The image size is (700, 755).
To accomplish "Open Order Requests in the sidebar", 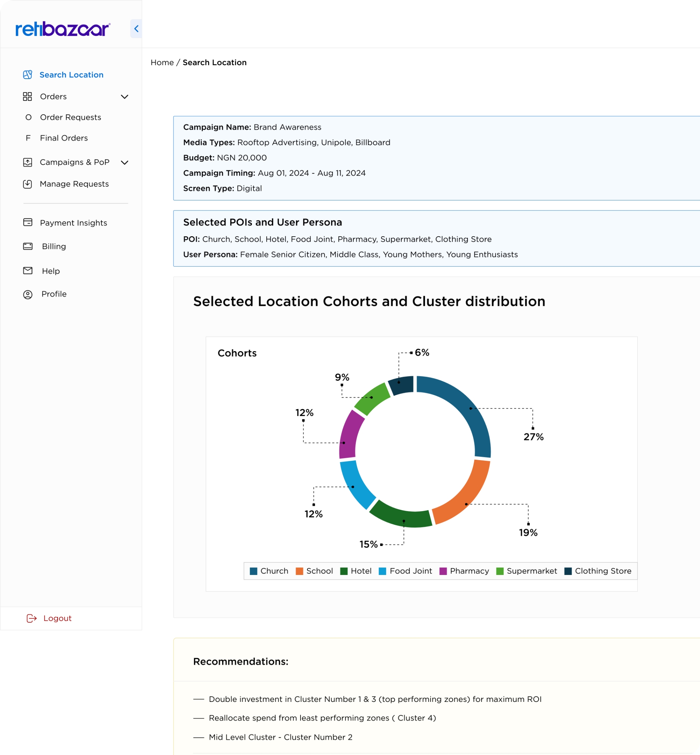I will pos(70,117).
